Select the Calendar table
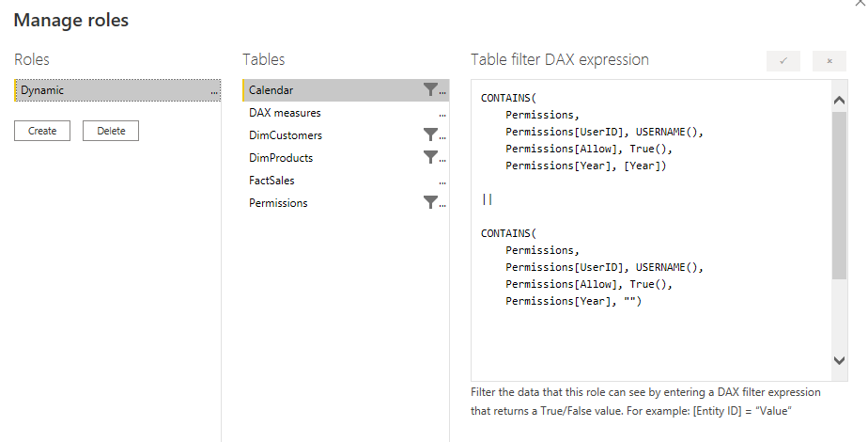The height and width of the screenshot is (442, 868). click(346, 90)
